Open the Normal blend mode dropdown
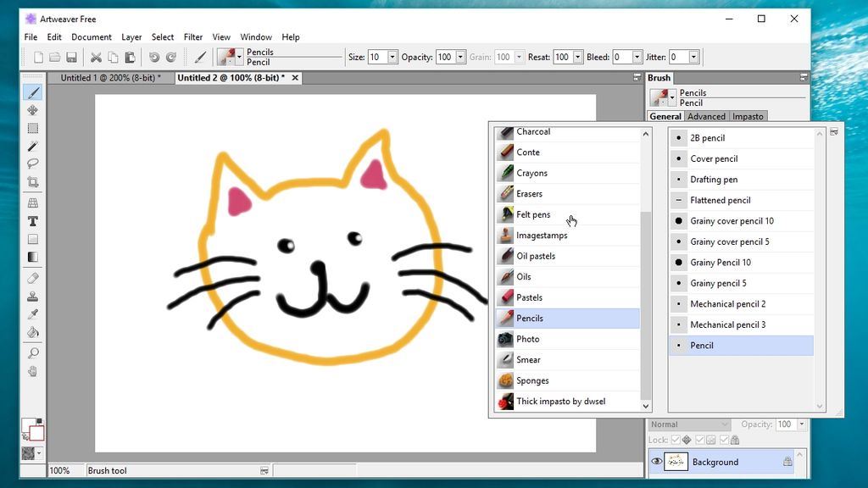This screenshot has width=868, height=488. click(x=690, y=424)
